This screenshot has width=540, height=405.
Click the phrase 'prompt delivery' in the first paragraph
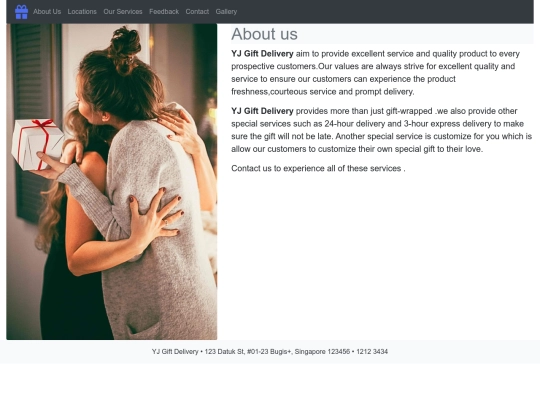(x=384, y=92)
